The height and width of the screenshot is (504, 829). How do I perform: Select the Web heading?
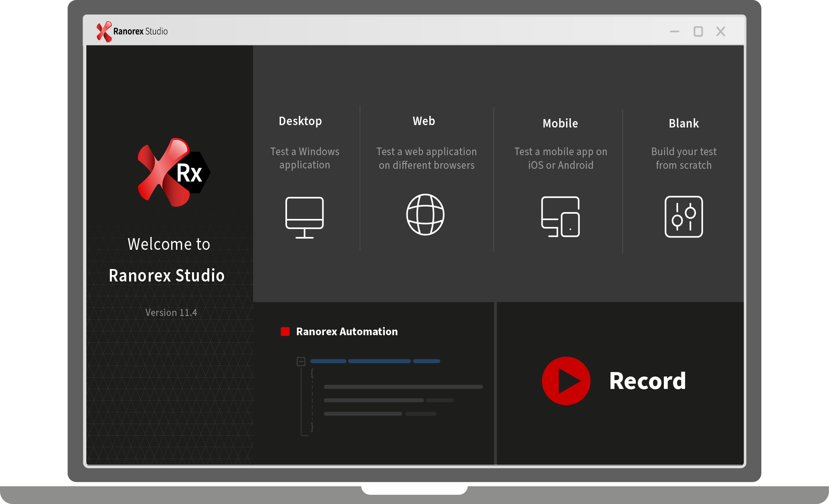pos(424,121)
